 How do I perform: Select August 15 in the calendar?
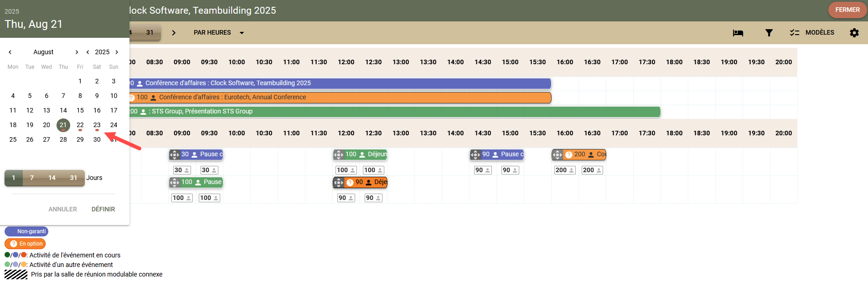[x=80, y=110]
